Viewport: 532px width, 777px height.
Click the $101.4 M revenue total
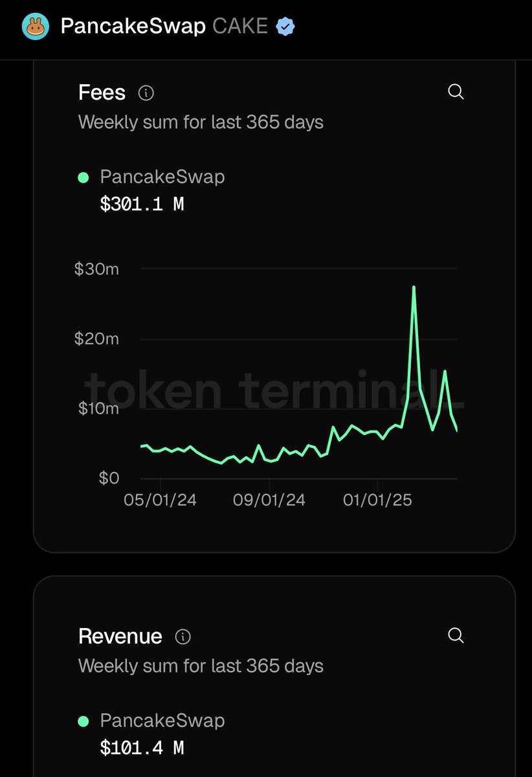tap(142, 749)
